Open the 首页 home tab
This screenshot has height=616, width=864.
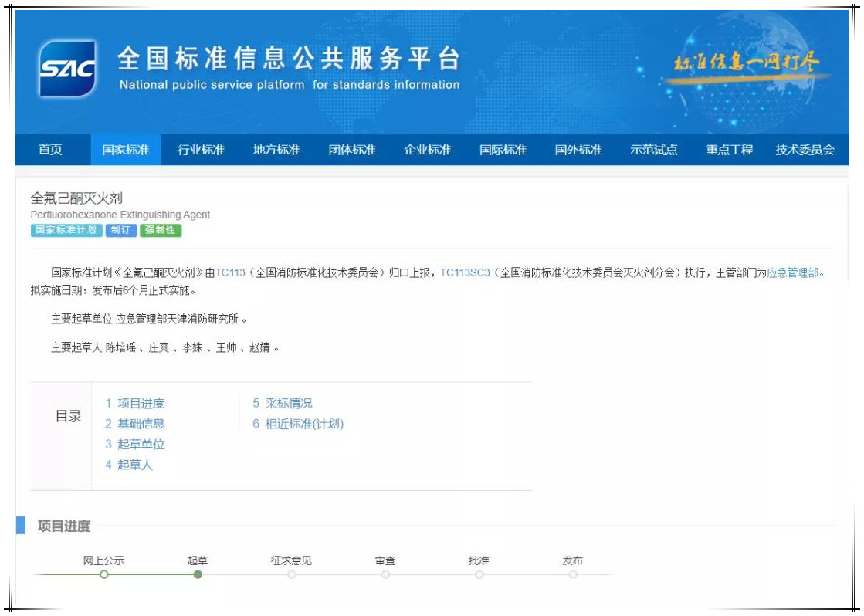(50, 150)
